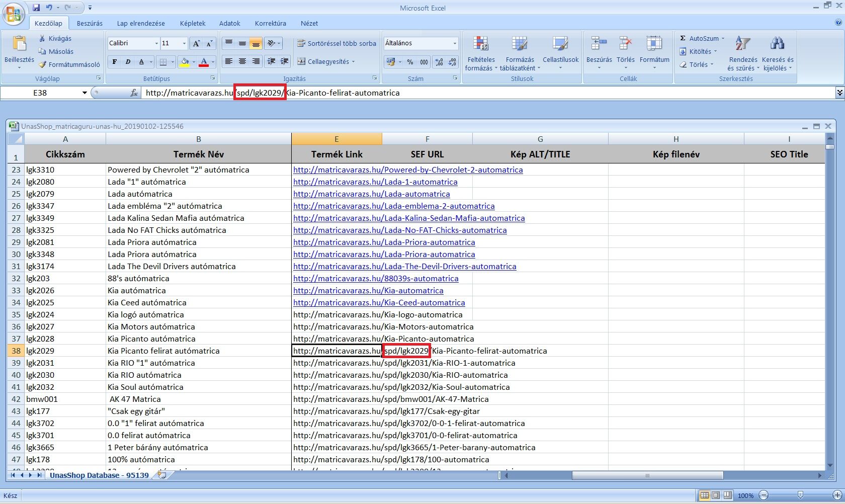Open the font color arrow dropdown
Screen dimensions: 845x504
pyautogui.click(x=212, y=62)
